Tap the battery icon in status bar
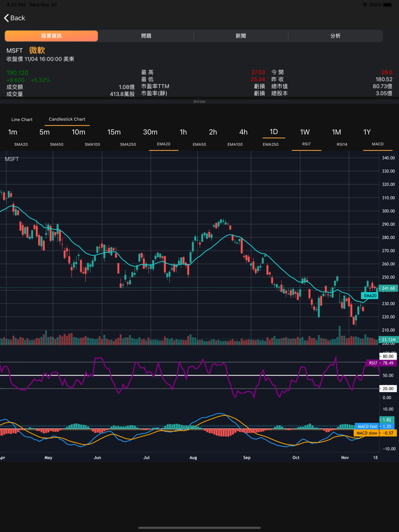 pyautogui.click(x=389, y=5)
